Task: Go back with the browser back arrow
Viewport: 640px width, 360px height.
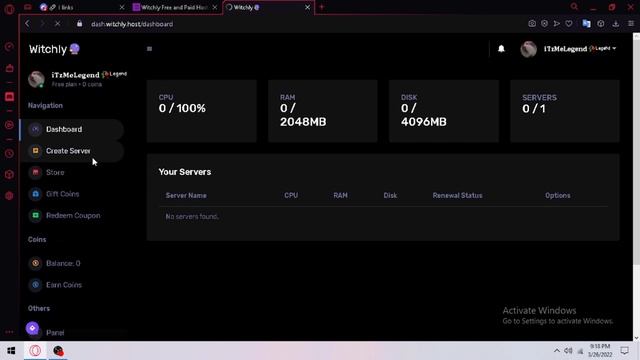Action: pyautogui.click(x=27, y=24)
